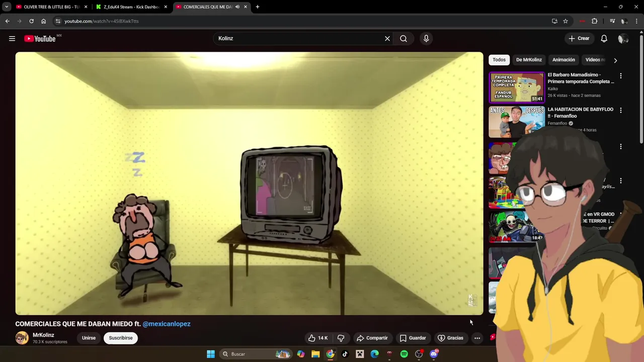Viewport: 644px width, 362px height.
Task: Dislike the video with thumbs down
Action: click(x=341, y=338)
